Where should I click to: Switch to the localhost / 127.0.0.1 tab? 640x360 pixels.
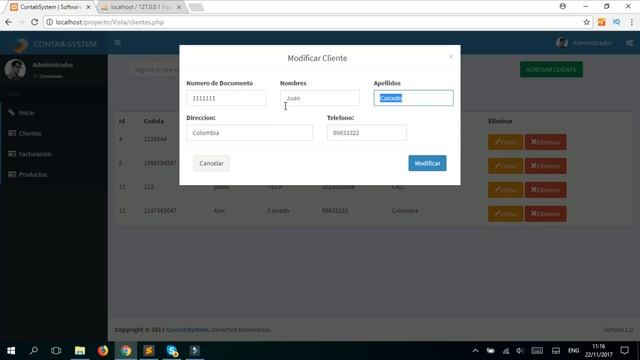point(140,7)
